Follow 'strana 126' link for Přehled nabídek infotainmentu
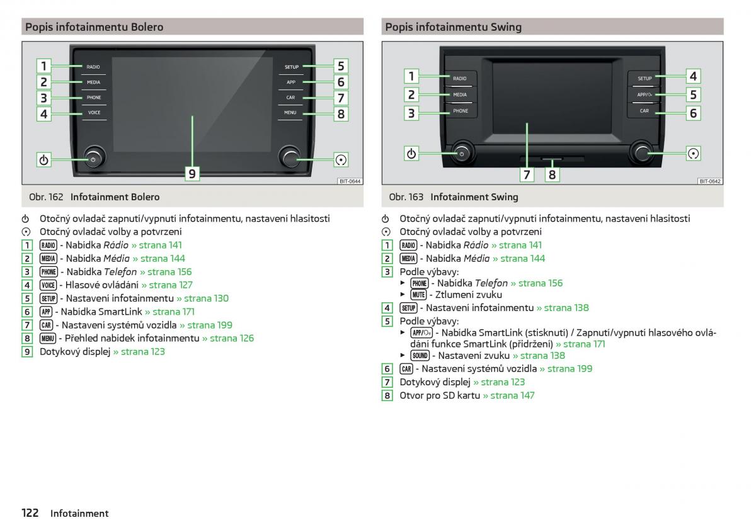This screenshot has height=532, width=756. [228, 338]
